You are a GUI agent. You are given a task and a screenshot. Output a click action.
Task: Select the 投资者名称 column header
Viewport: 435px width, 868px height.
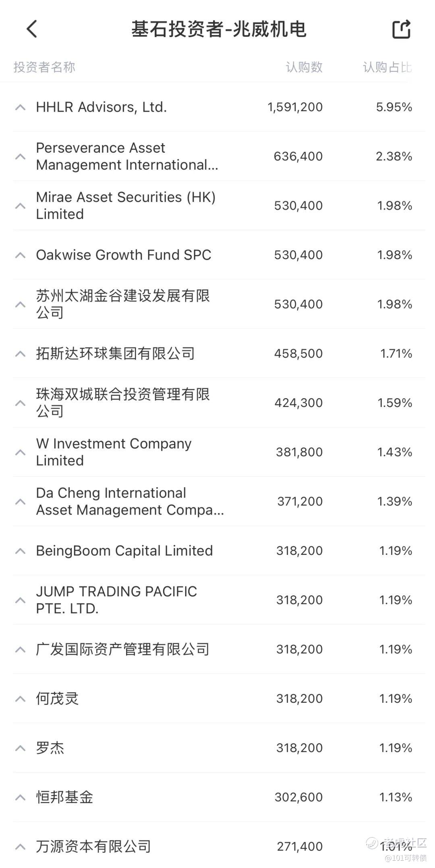pyautogui.click(x=44, y=67)
